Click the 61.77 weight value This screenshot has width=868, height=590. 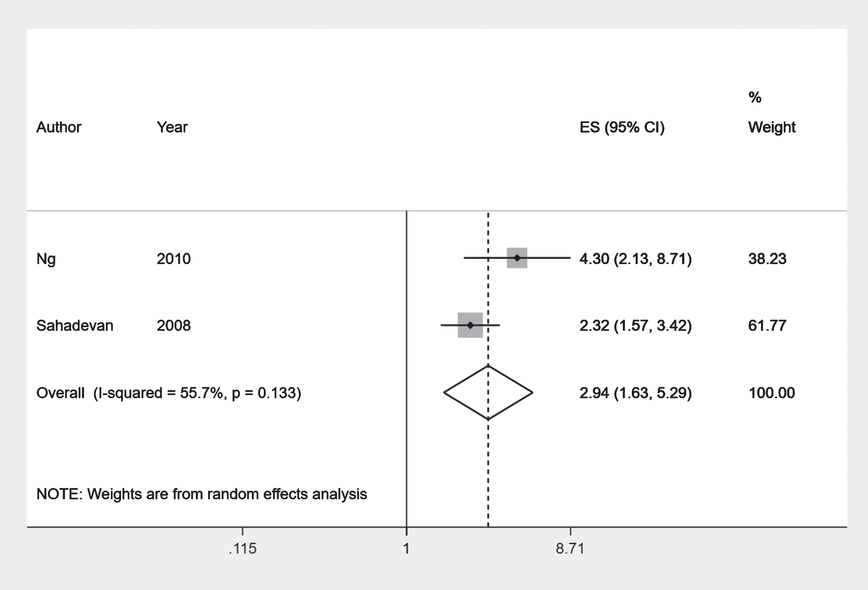pos(767,326)
